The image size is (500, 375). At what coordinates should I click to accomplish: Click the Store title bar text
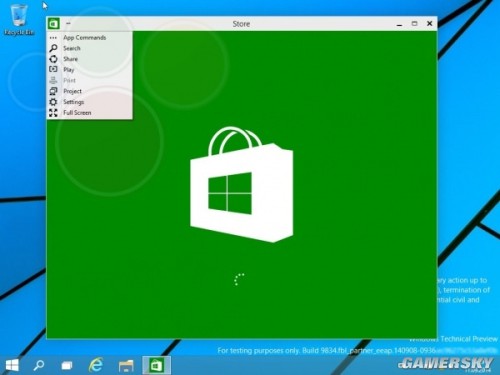point(241,24)
